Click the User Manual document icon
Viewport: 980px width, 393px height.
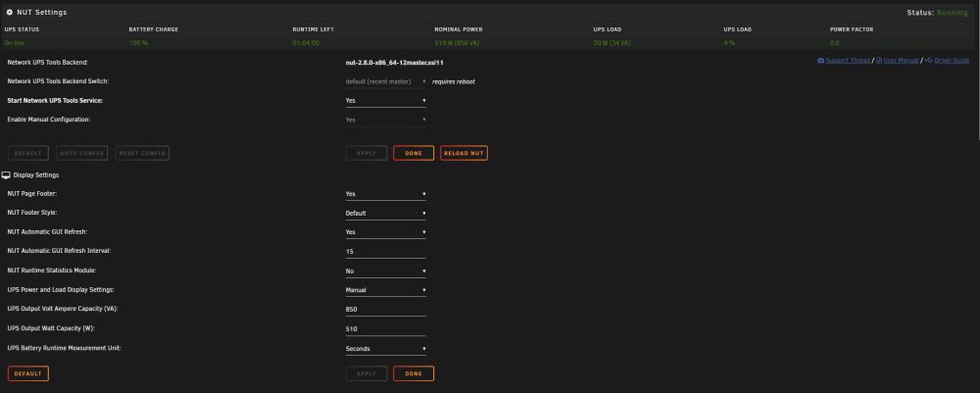tap(879, 61)
